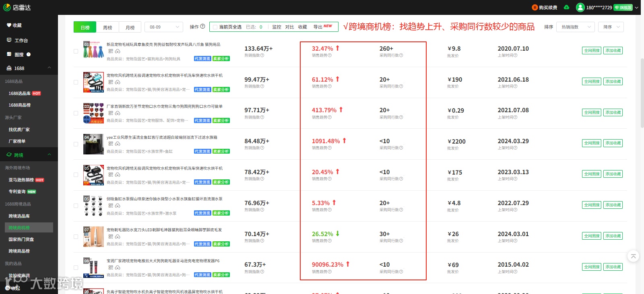
Task: Switch to the 月榜 tab
Action: [130, 27]
